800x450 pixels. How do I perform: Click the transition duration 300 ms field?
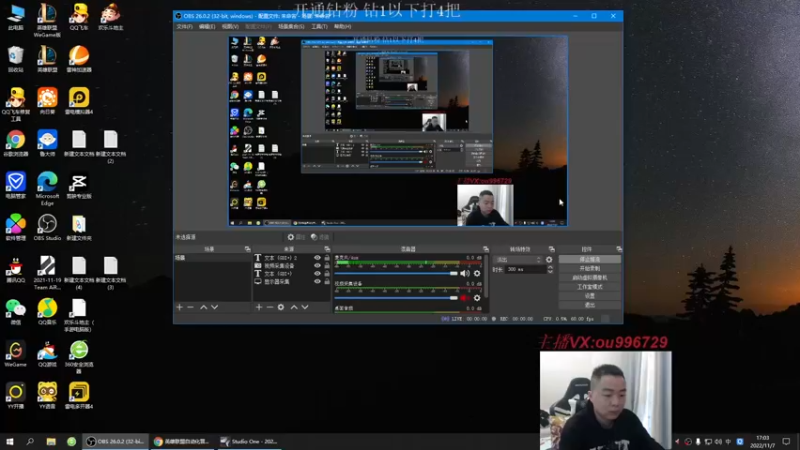526,269
